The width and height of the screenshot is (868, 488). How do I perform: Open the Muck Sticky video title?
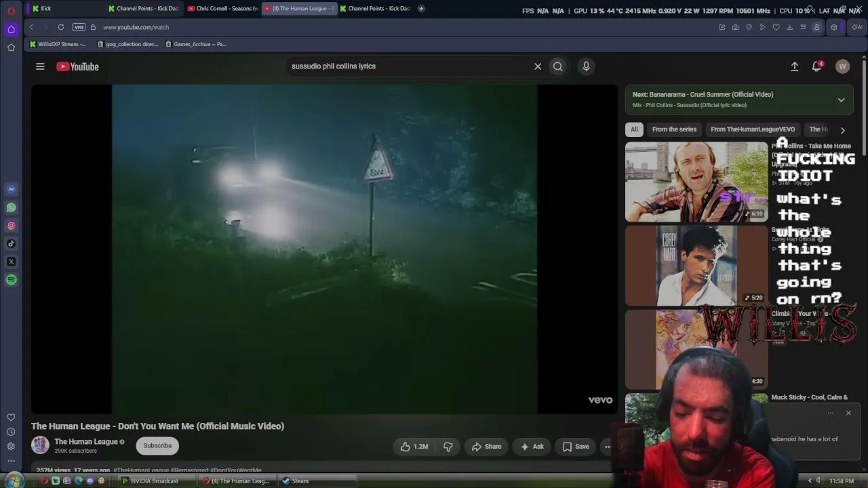pyautogui.click(x=810, y=397)
